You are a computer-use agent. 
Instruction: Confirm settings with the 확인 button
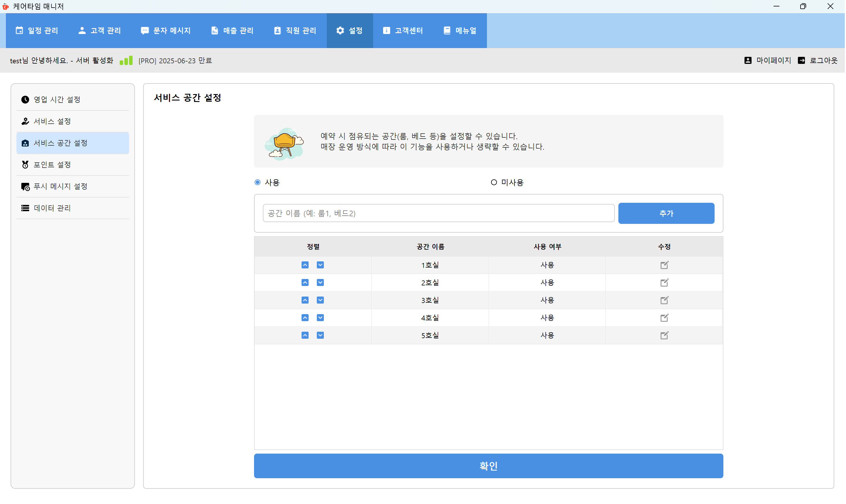click(x=488, y=466)
